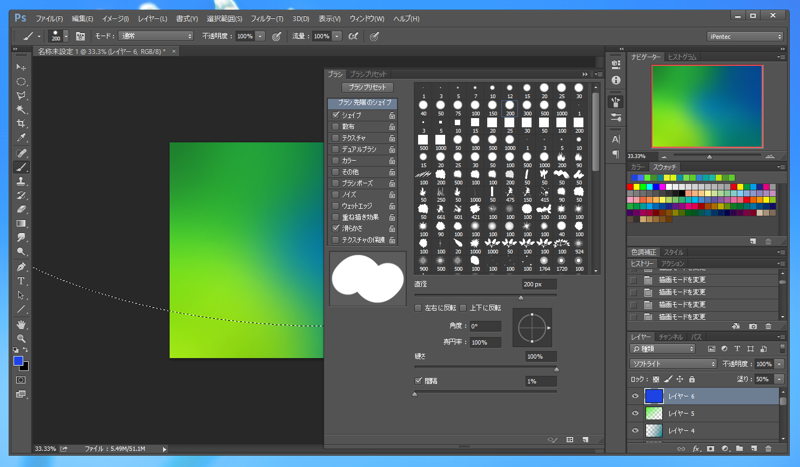Choose the Eraser tool
This screenshot has height=467, width=800.
click(21, 209)
